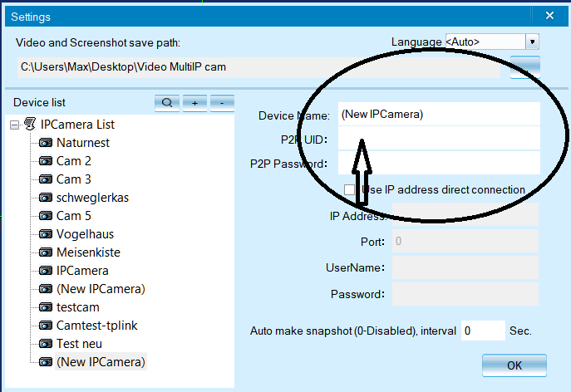Open the Language dropdown
This screenshot has height=392, width=571.
point(532,42)
